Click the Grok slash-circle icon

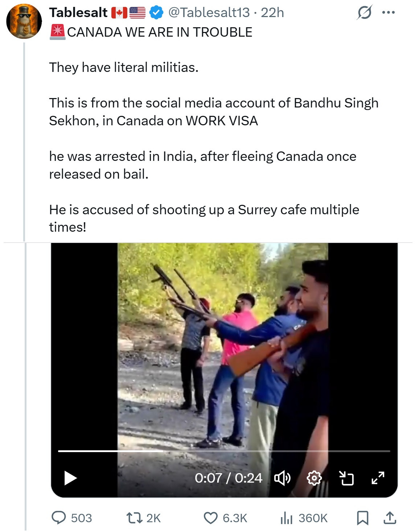coord(364,13)
